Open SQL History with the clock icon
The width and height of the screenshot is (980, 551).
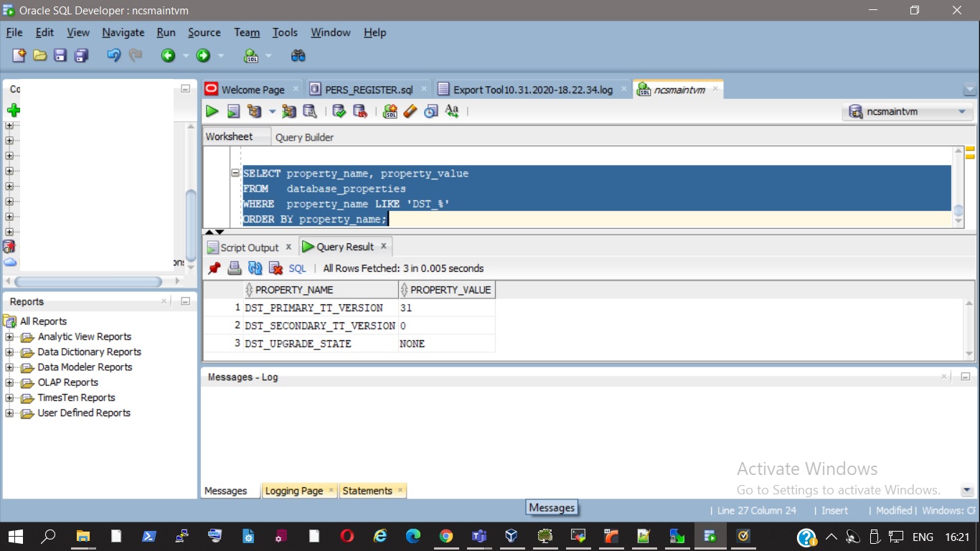(x=431, y=111)
